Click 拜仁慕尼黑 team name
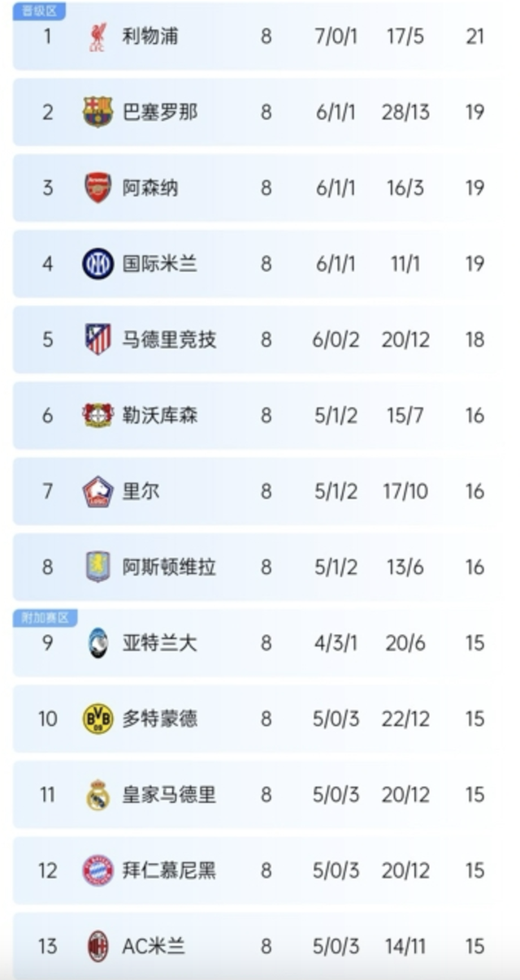520x980 pixels. [169, 870]
